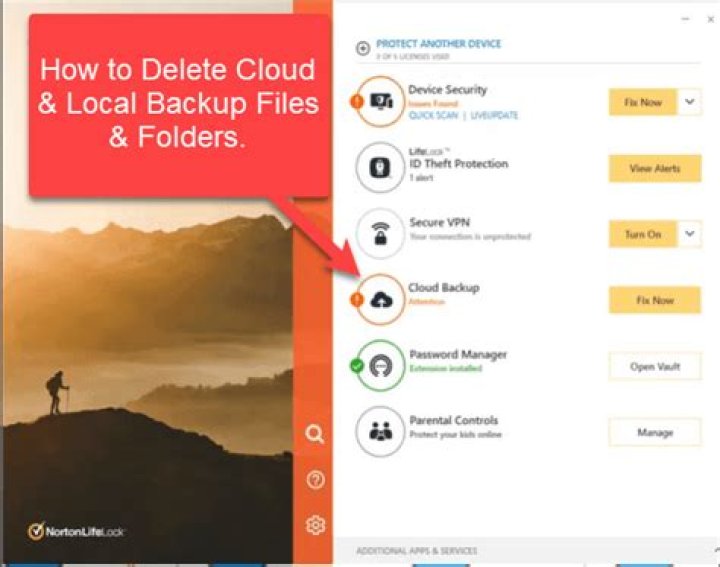Screen dimensions: 720x567
Task: Click the '1 alert' status text
Action: [x=421, y=178]
